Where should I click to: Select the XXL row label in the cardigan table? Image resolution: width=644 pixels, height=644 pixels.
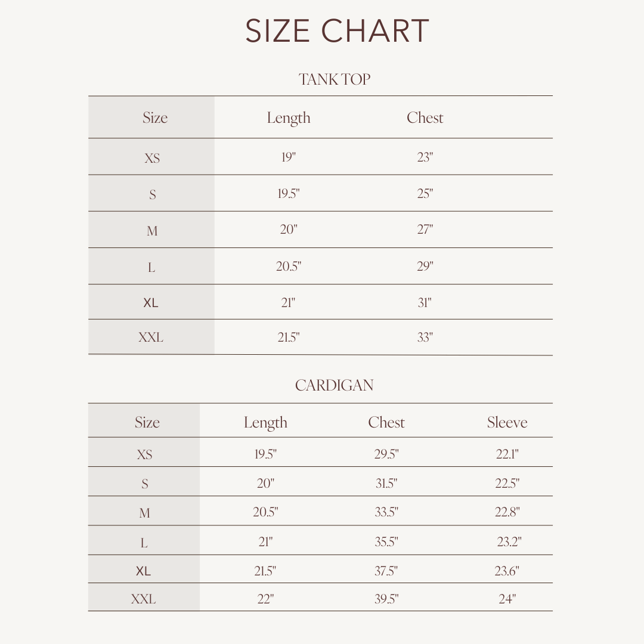(x=143, y=599)
